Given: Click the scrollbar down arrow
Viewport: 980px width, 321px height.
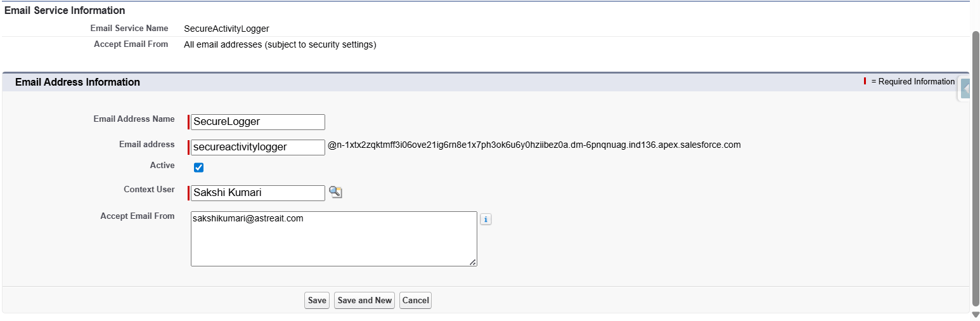Looking at the screenshot, I should 976,315.
